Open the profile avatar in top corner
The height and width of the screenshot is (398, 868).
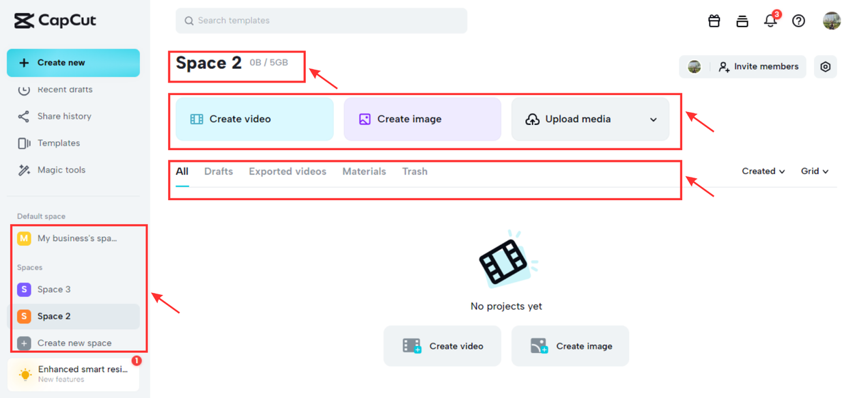click(832, 20)
